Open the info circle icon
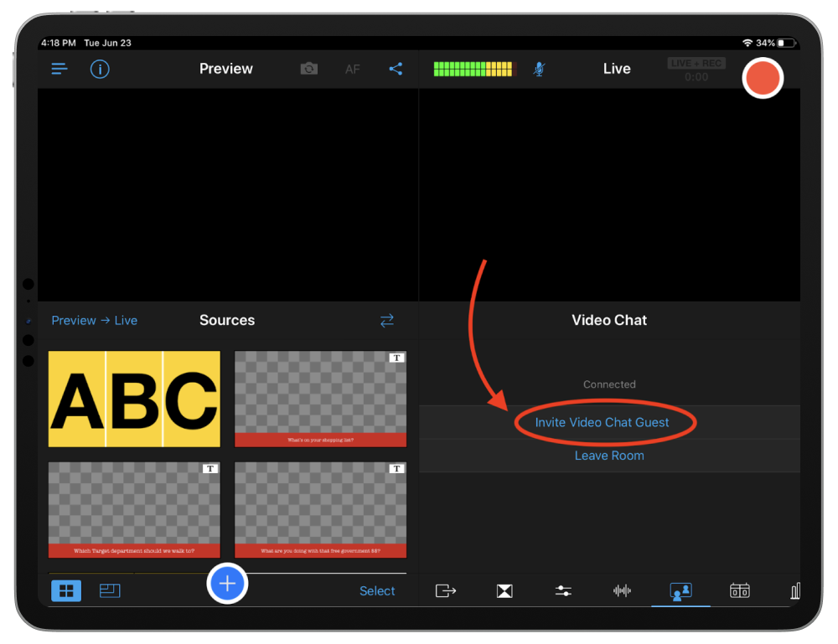This screenshot has height=644, width=838. (100, 69)
